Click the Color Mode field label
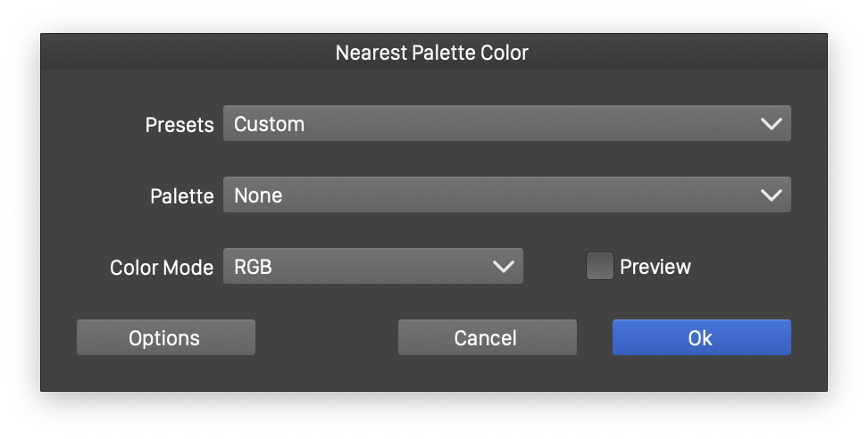868x439 pixels. coord(162,268)
